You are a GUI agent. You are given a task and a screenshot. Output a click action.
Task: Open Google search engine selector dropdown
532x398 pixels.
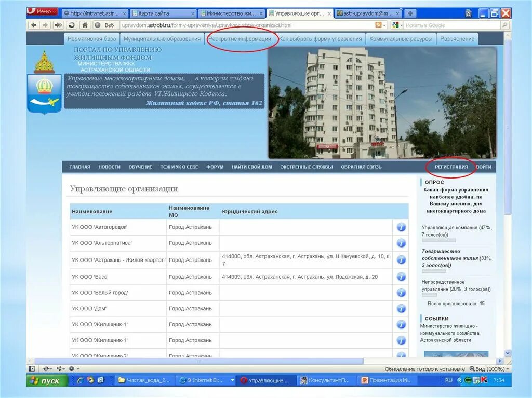[397, 25]
